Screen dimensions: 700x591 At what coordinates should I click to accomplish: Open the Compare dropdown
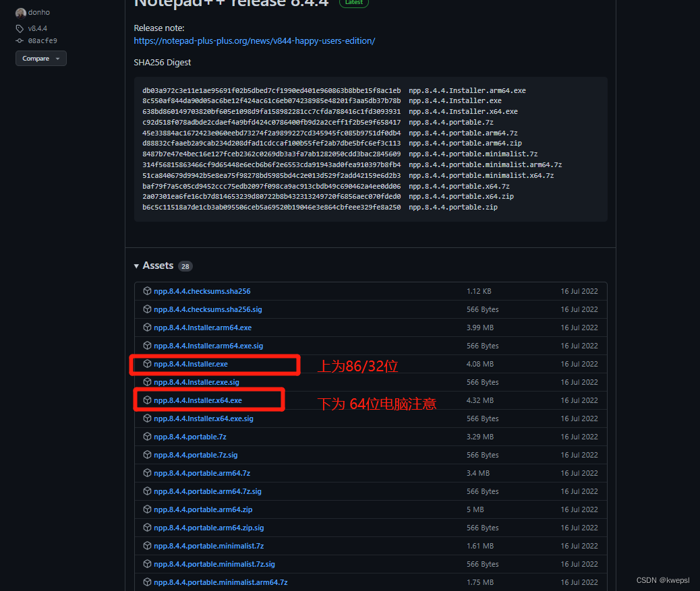click(41, 59)
